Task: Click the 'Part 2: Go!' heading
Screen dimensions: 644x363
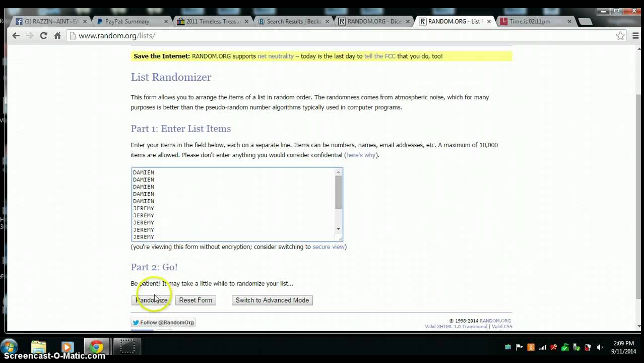Action: pos(154,267)
